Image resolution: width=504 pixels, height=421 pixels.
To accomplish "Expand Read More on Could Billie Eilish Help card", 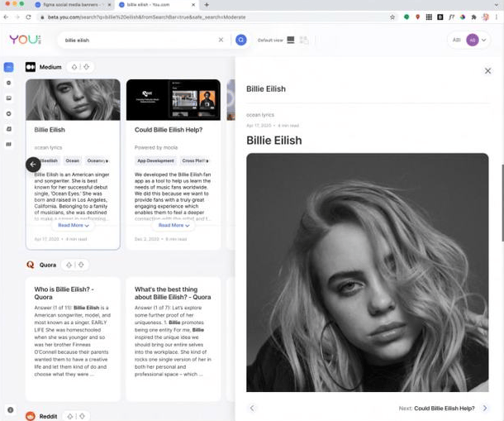I will (174, 225).
